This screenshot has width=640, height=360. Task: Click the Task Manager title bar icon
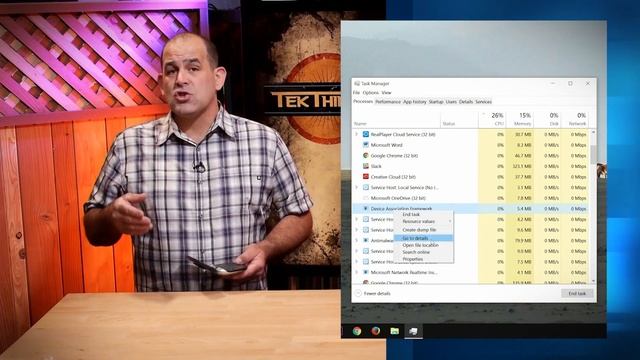click(x=357, y=84)
